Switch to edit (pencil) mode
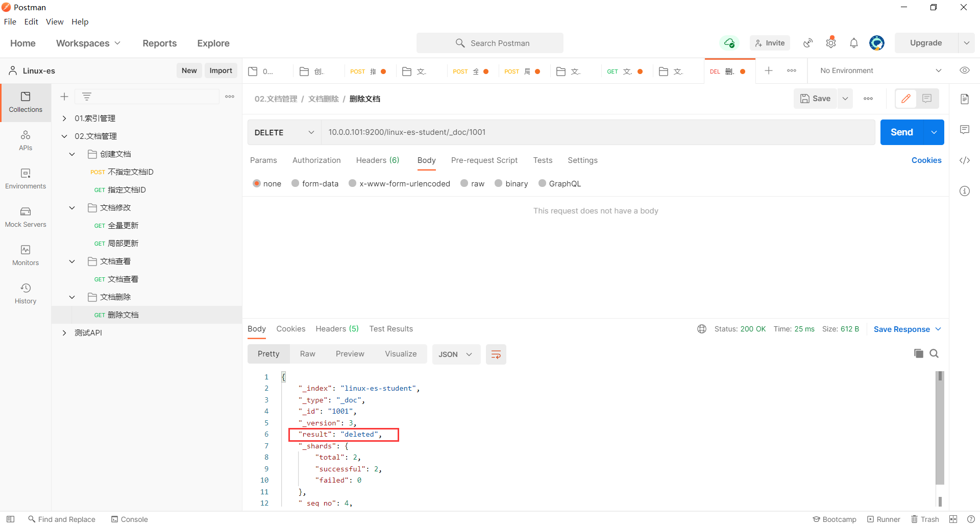Viewport: 980px width, 526px height. pyautogui.click(x=906, y=99)
